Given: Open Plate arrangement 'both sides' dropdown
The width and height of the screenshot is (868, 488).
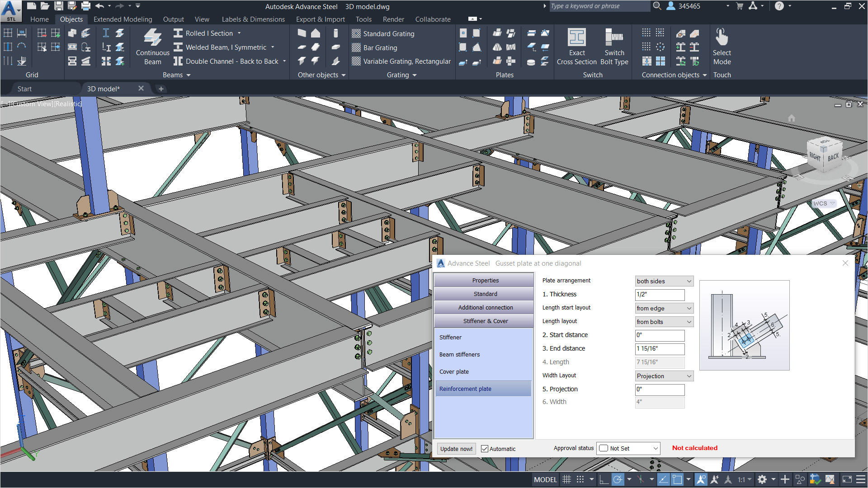Looking at the screenshot, I should click(x=664, y=281).
